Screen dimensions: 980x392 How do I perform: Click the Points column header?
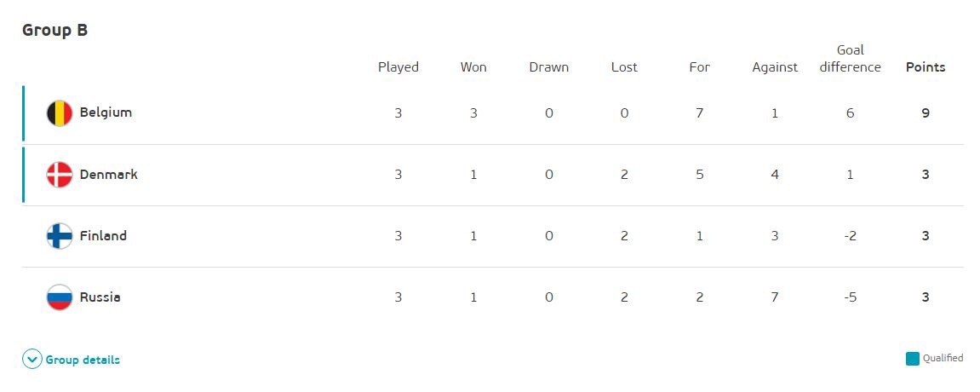(925, 67)
